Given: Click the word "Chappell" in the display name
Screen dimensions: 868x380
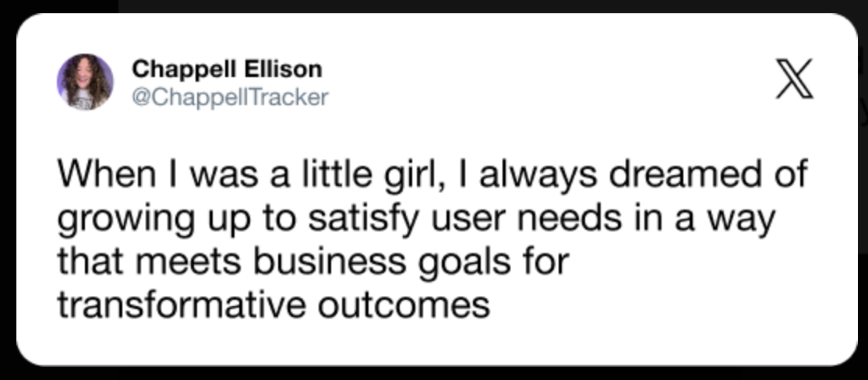Looking at the screenshot, I should tap(182, 69).
